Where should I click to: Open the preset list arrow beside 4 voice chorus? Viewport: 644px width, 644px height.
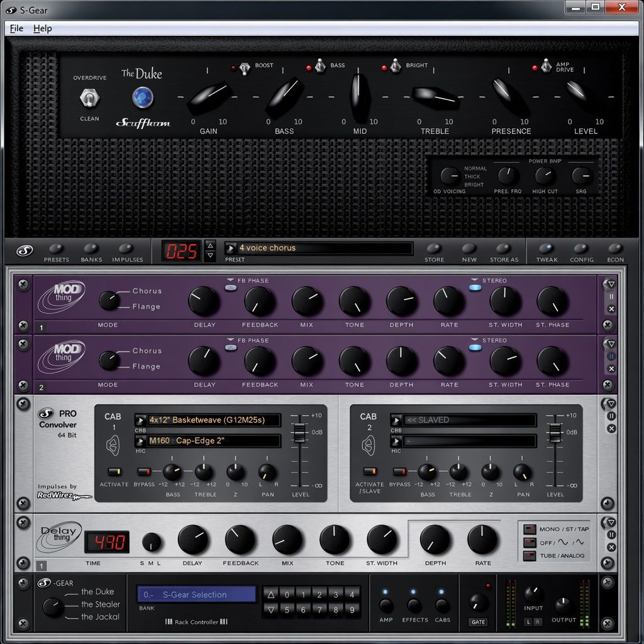pyautogui.click(x=230, y=248)
